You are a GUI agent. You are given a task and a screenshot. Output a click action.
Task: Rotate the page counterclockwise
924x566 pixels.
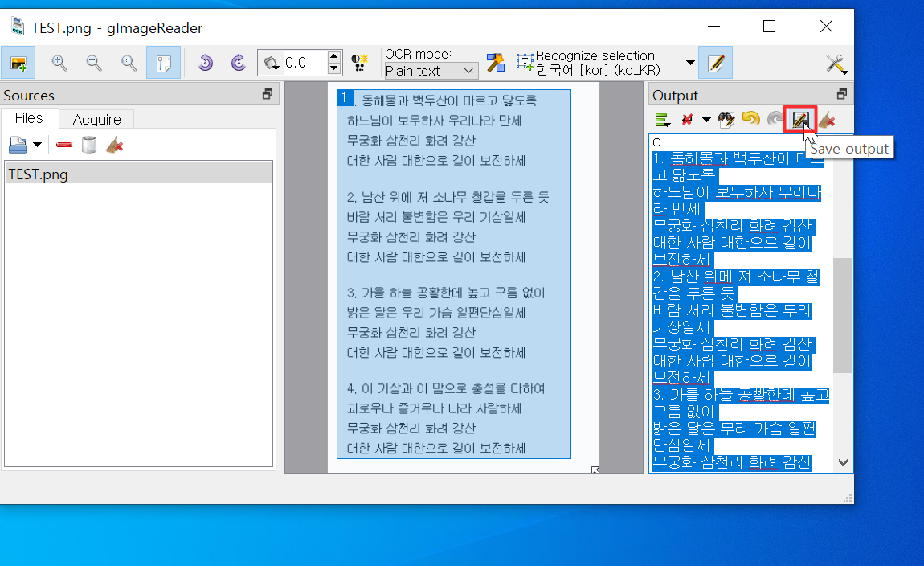(205, 63)
